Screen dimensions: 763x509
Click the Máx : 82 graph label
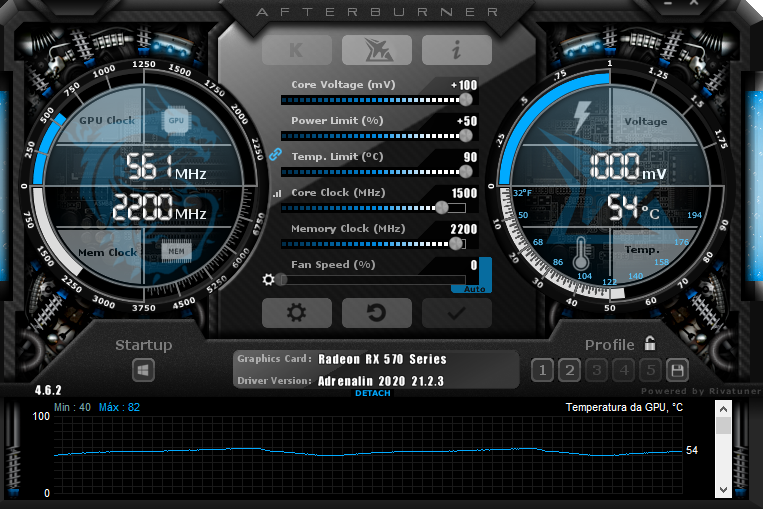coord(119,407)
